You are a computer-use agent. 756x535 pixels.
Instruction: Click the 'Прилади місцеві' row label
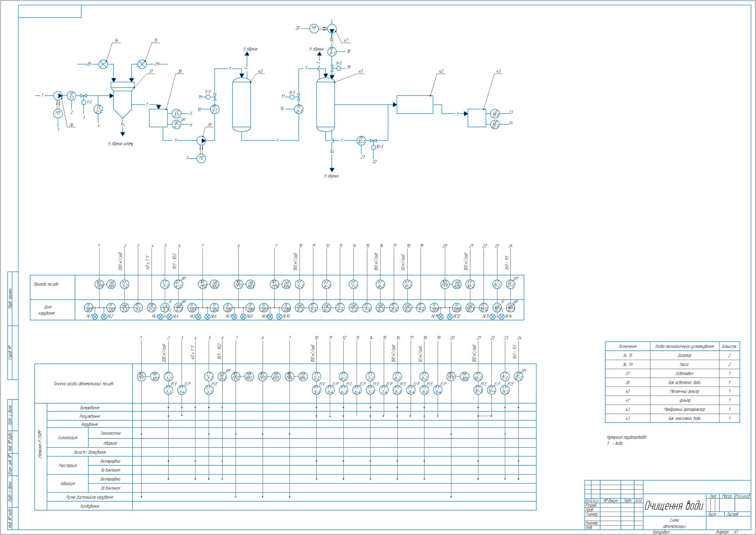(x=46, y=284)
